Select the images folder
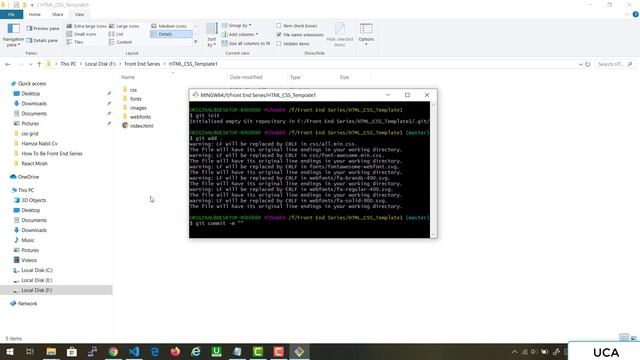 click(x=138, y=108)
